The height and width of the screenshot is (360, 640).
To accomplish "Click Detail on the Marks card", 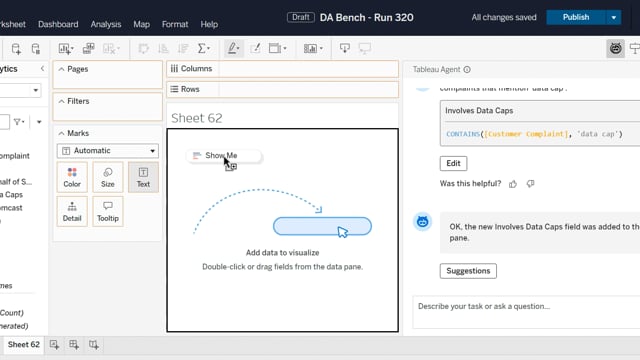I will [72, 211].
